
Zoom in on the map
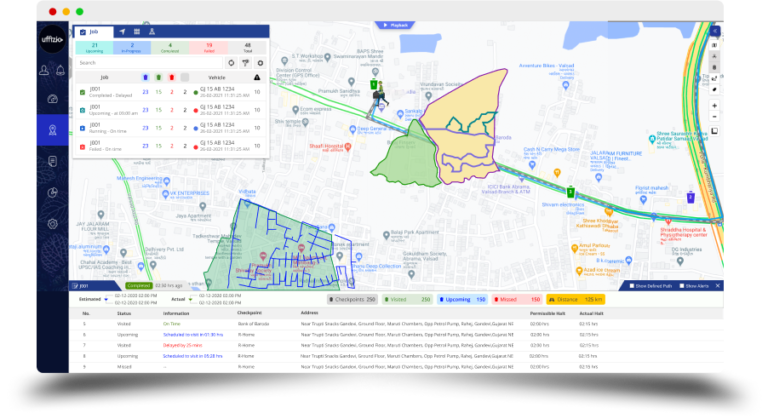click(x=715, y=105)
